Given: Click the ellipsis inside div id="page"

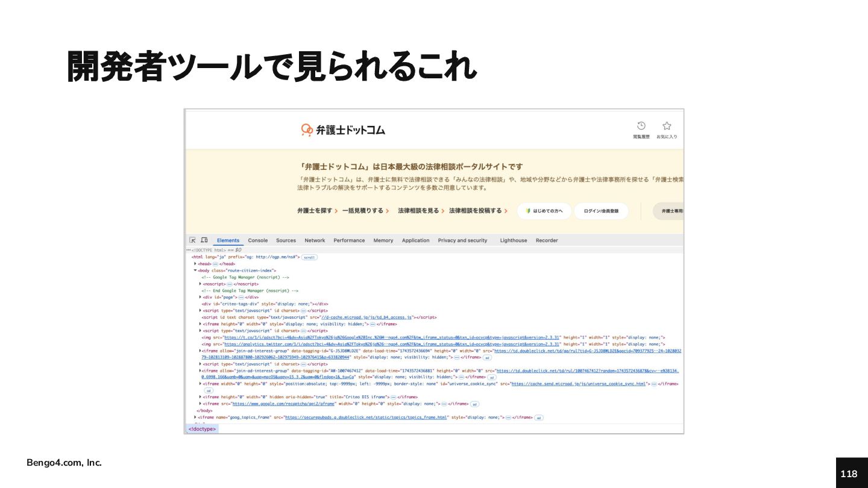Looking at the screenshot, I should point(241,297).
